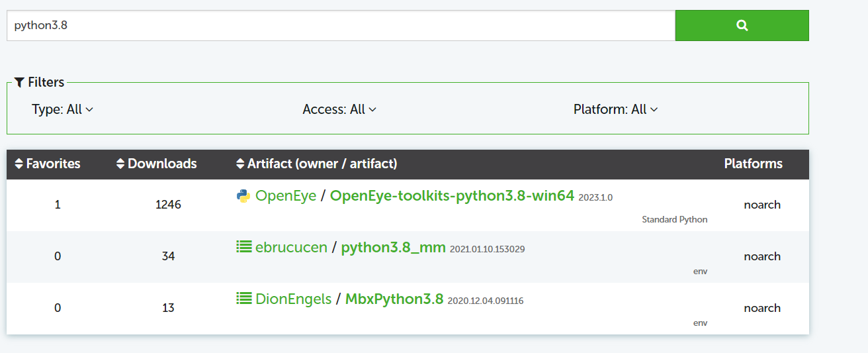Sort the results by Downloads header

coord(162,164)
